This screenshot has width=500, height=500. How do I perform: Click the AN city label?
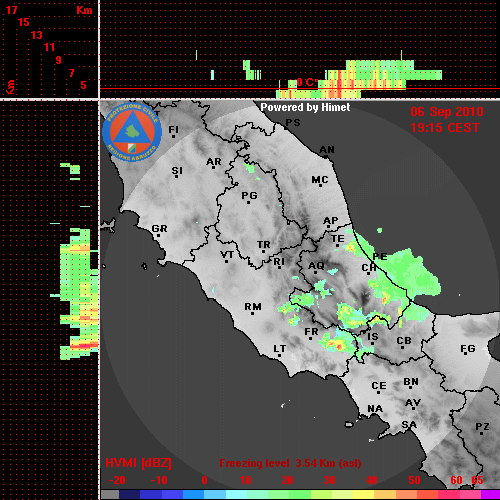pos(327,150)
